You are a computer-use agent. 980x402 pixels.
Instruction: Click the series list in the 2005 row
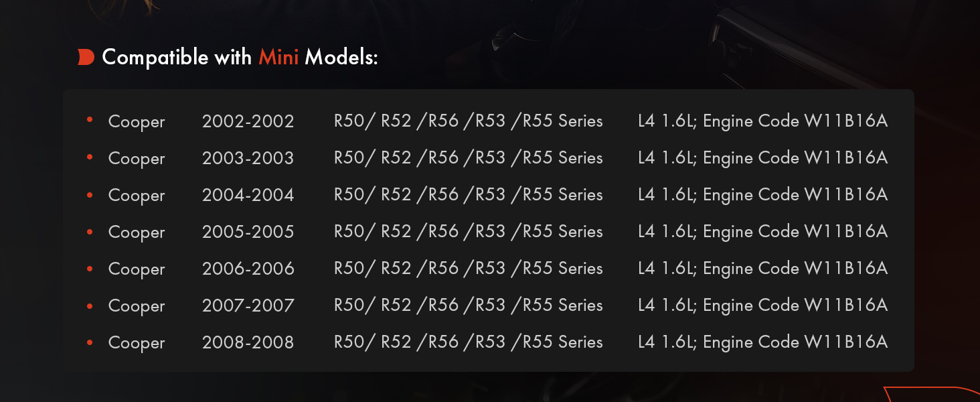coord(469,232)
